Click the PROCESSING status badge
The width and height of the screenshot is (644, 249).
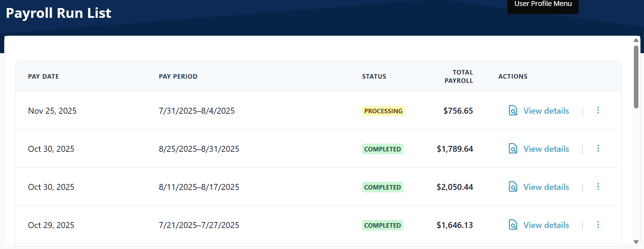tap(383, 111)
